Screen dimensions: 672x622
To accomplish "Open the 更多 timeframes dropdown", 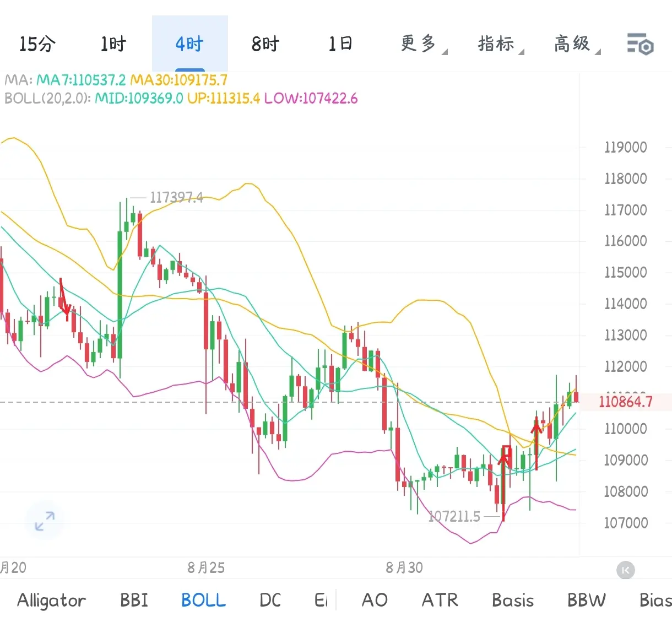I will [x=424, y=44].
